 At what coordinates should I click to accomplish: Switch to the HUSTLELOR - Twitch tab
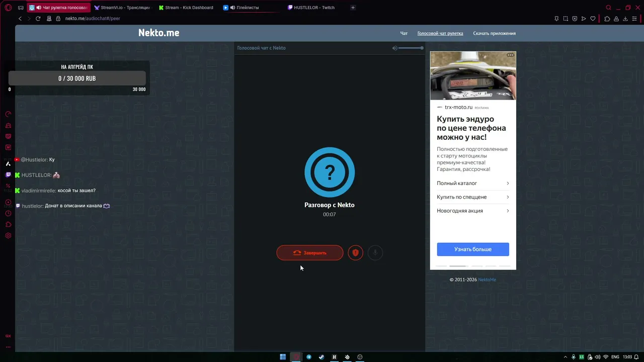[315, 8]
